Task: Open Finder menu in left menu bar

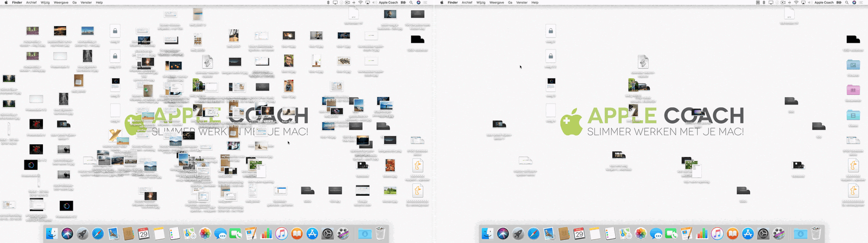Action: pyautogui.click(x=17, y=2)
